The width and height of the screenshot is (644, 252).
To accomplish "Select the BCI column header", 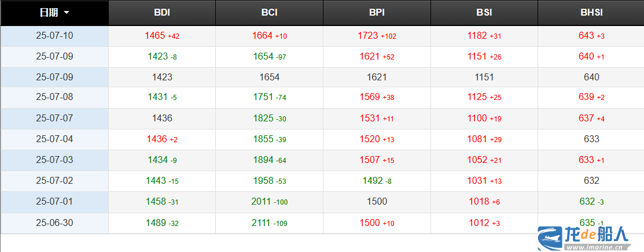I will click(x=270, y=13).
